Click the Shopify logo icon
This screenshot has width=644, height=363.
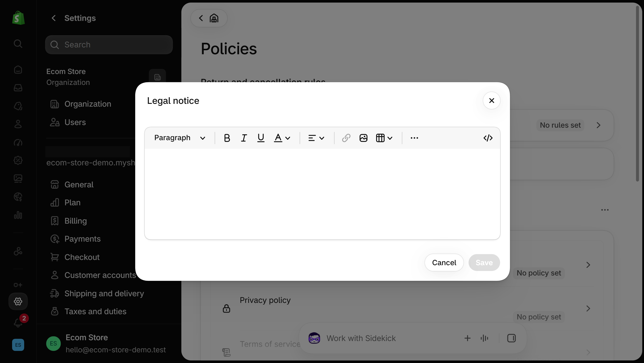18,18
